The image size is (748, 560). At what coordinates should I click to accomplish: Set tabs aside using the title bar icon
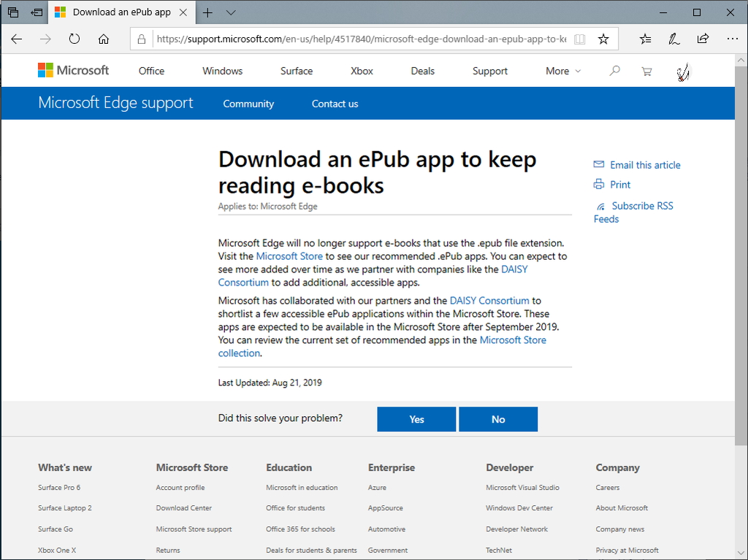[x=37, y=12]
